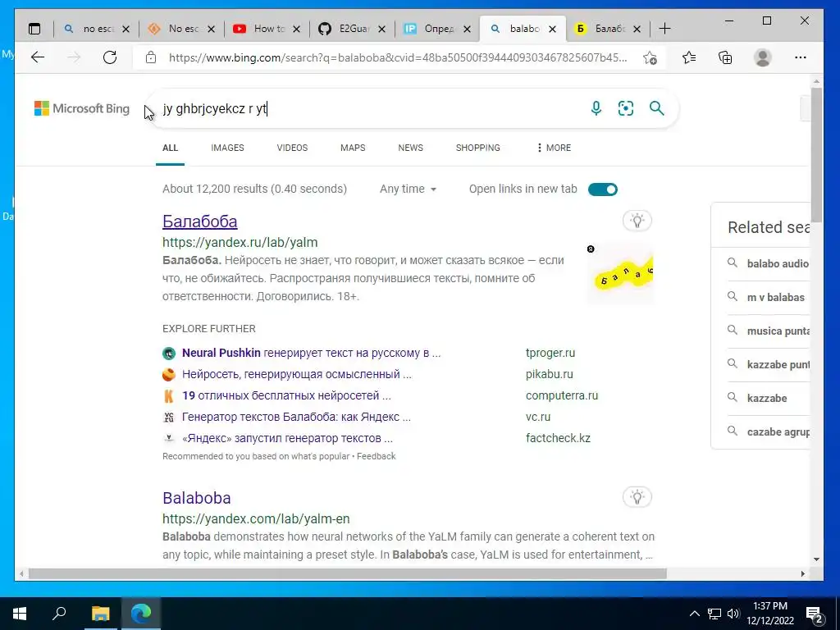Open the Neural Pushkin tproger link

[x=311, y=353]
